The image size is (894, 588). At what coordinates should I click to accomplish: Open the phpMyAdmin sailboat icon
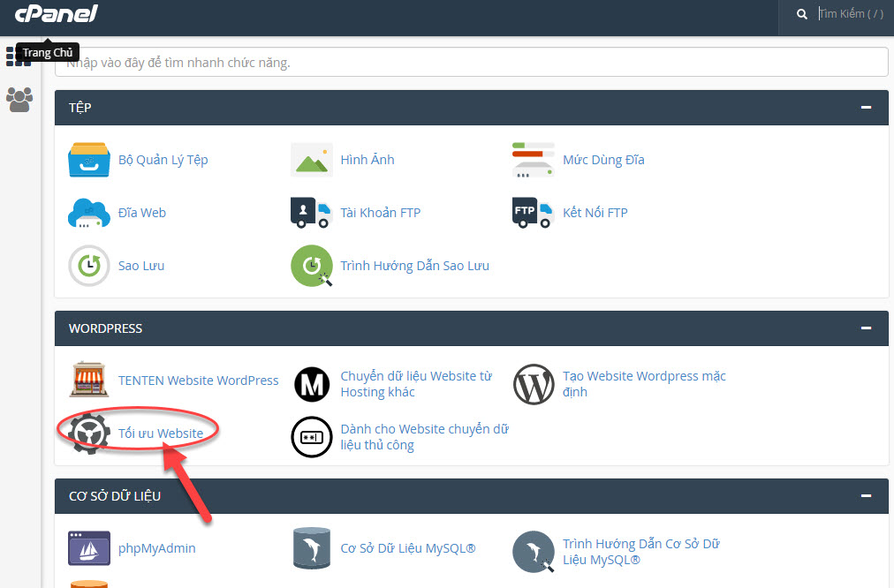(x=89, y=548)
